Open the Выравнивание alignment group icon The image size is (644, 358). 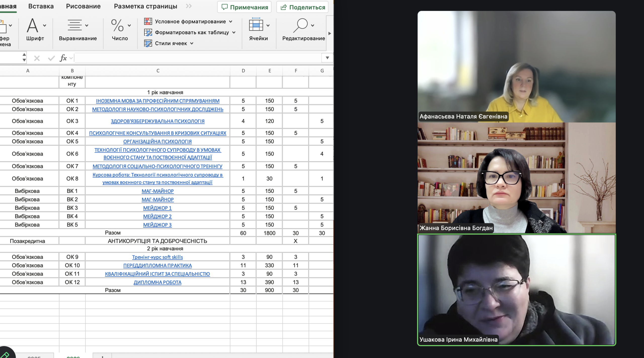click(x=75, y=25)
